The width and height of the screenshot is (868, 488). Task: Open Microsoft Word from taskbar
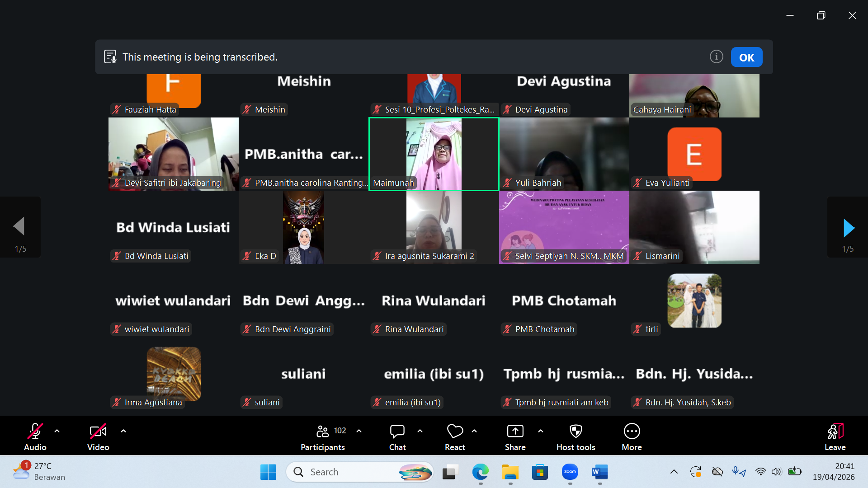click(x=600, y=472)
